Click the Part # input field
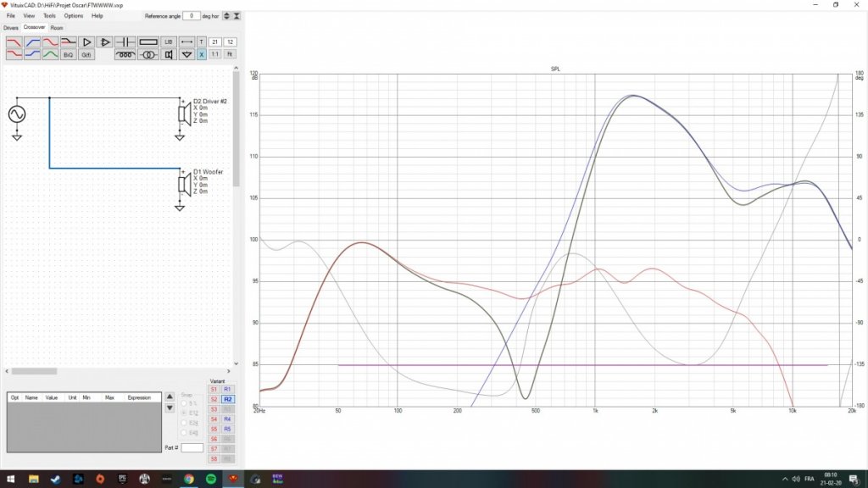The width and height of the screenshot is (868, 488). coord(192,447)
